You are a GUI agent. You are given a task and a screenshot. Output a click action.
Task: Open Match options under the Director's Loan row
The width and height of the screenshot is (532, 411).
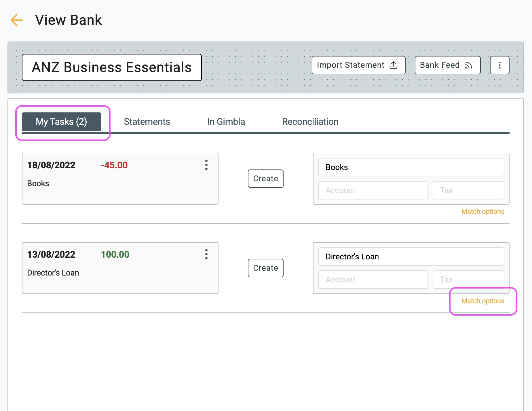[482, 301]
